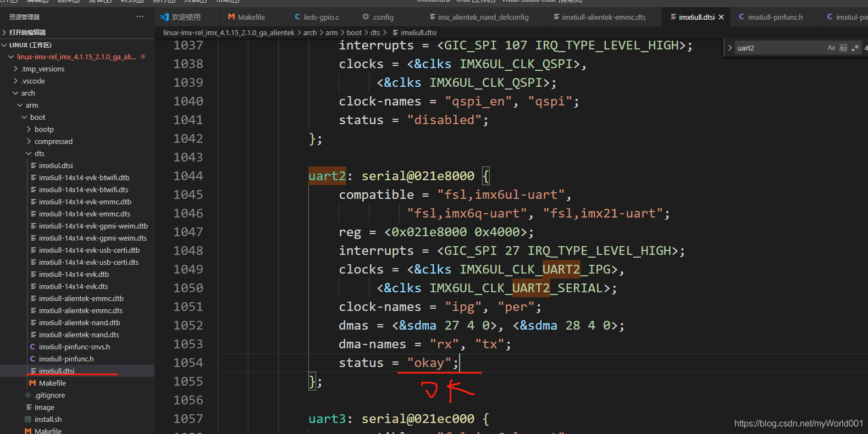Click the linux-imx-rel breadcrumb root segment
Viewport: 868px width, 434px height.
[x=229, y=32]
